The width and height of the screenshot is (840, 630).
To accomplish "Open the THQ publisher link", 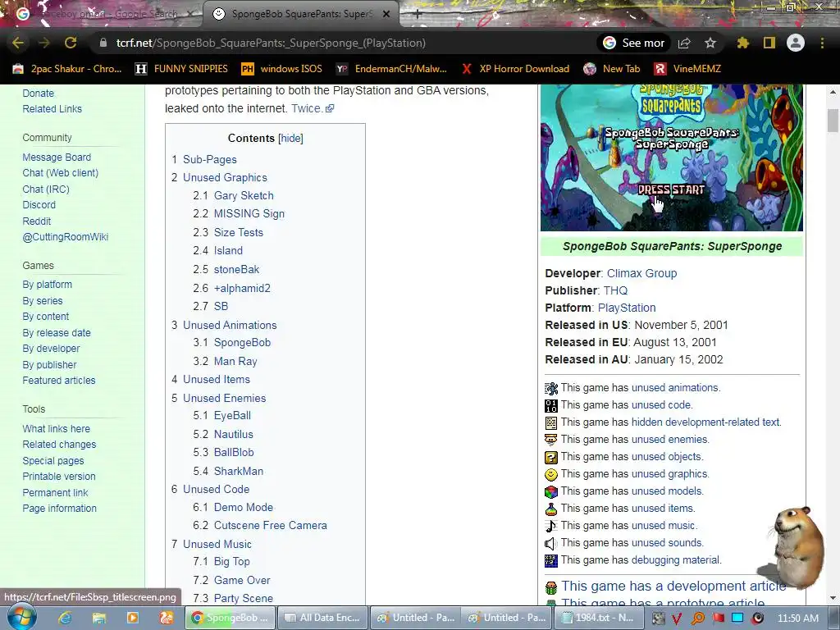I will (615, 290).
